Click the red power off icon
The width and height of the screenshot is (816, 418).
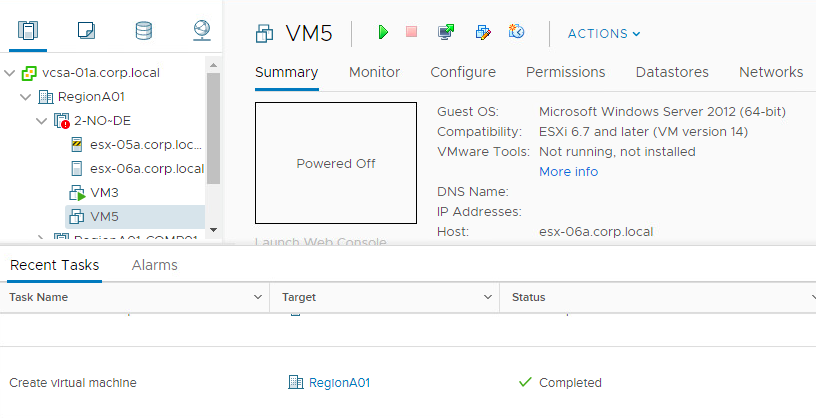[x=411, y=32]
